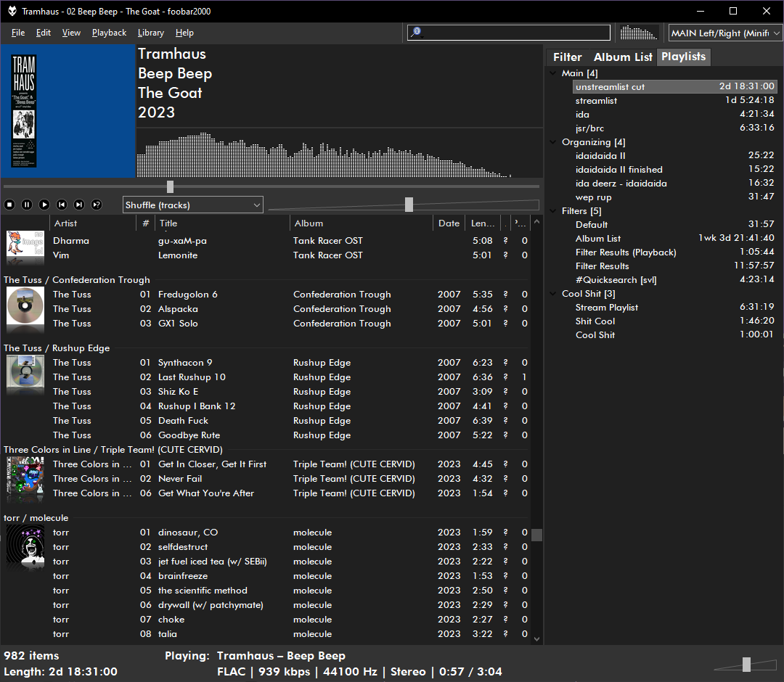Select the streamlist playlist

596,100
